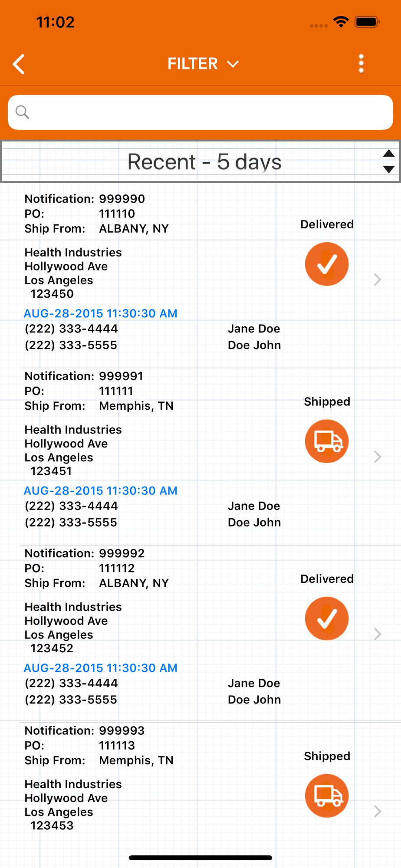
Task: Tap the Wi-Fi status icon
Action: pos(341,22)
